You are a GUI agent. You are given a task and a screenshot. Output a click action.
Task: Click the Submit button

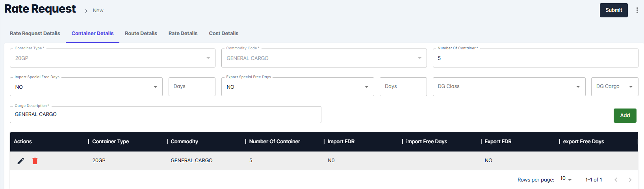(614, 10)
